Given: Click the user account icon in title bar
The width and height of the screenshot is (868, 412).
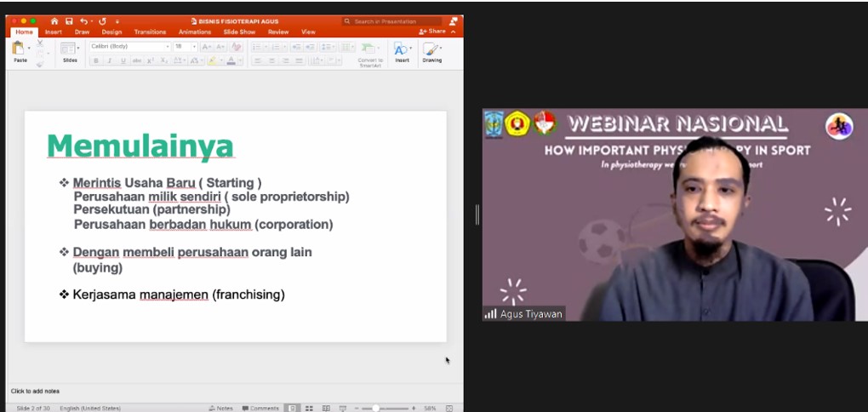Looking at the screenshot, I should coord(454,21).
